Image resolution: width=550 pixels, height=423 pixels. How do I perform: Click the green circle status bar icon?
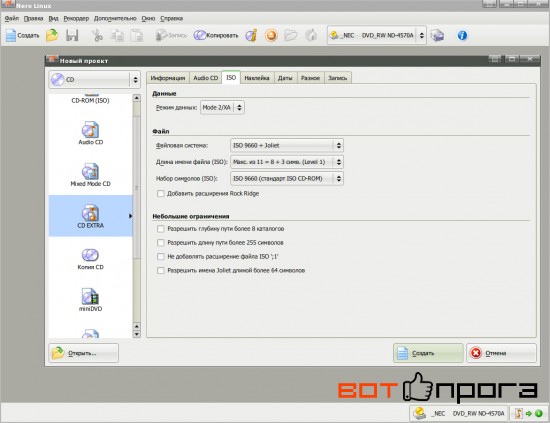click(539, 414)
